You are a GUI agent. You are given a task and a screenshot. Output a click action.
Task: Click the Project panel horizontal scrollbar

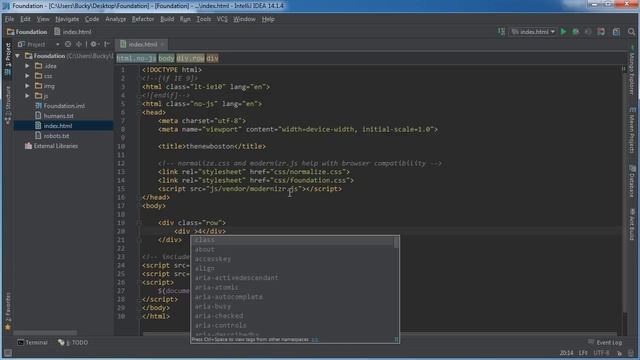[45, 333]
